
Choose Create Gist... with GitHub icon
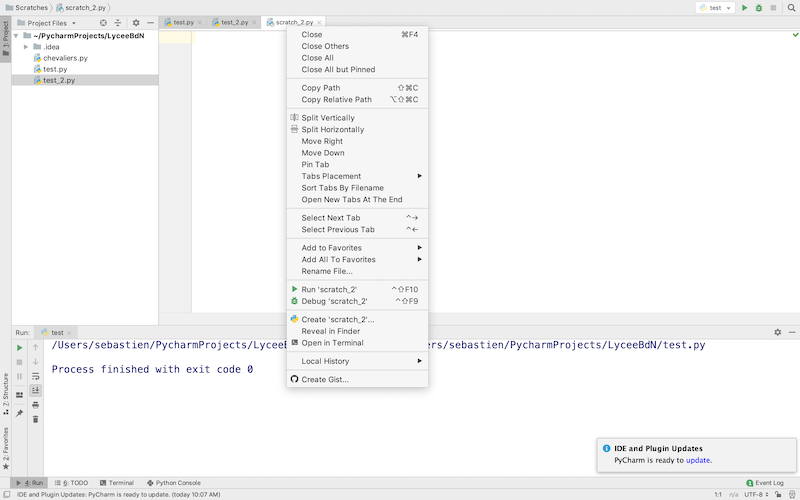[x=357, y=379]
